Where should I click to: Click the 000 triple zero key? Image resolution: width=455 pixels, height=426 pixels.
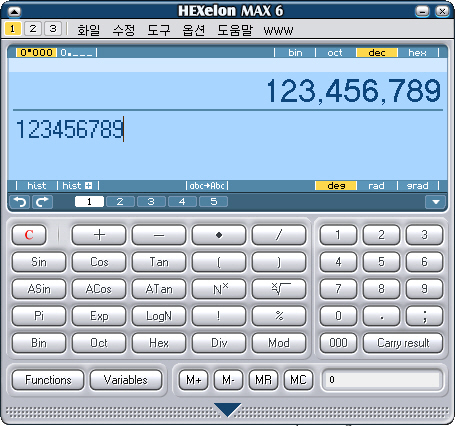(x=338, y=343)
